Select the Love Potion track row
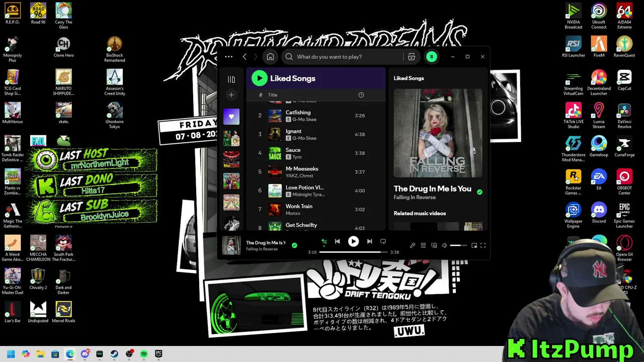The width and height of the screenshot is (644, 362). tap(316, 191)
